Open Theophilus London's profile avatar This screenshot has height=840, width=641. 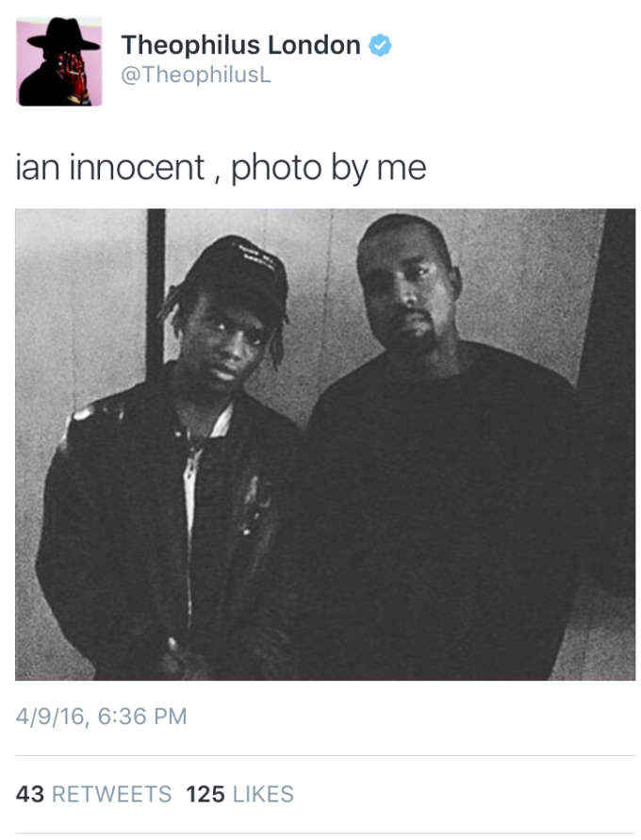[58, 61]
